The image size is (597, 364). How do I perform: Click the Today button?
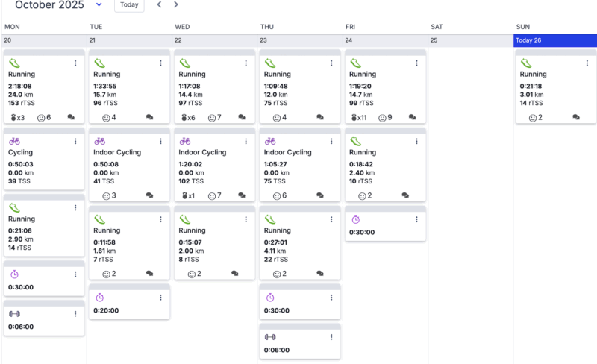point(129,5)
